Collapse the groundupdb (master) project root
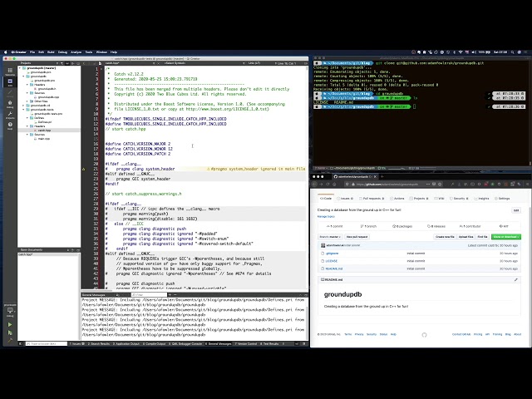Viewport: 532px width, 399px height. (x=20, y=68)
